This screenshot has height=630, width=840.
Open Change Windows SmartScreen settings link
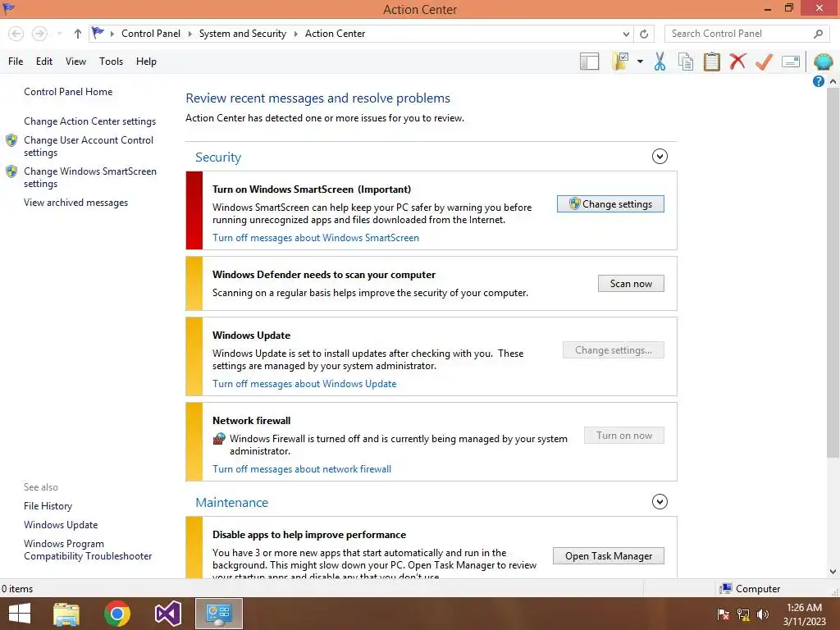click(x=90, y=177)
